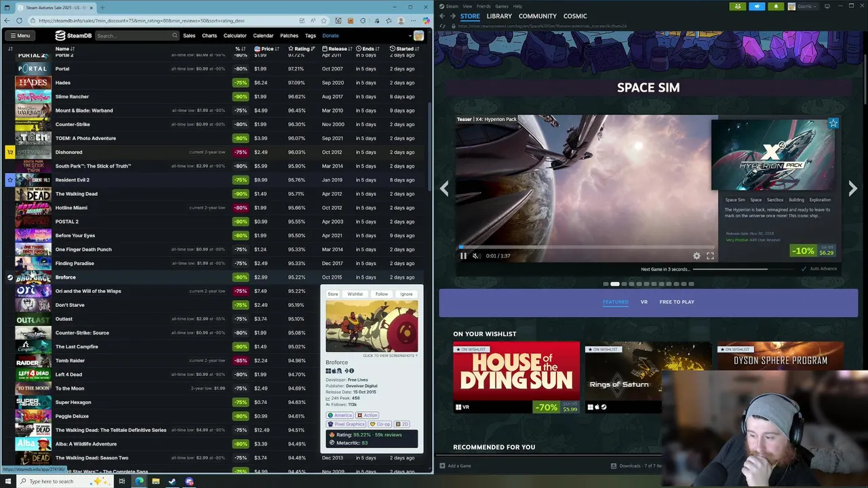Open the Tags nav item on SteamDB
The image size is (868, 488).
point(311,35)
